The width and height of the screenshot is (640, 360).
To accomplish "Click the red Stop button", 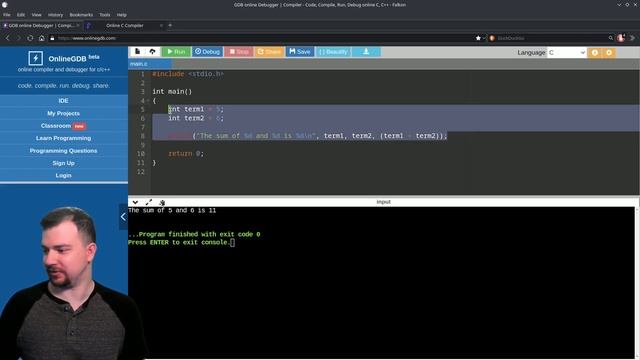I will 239,52.
